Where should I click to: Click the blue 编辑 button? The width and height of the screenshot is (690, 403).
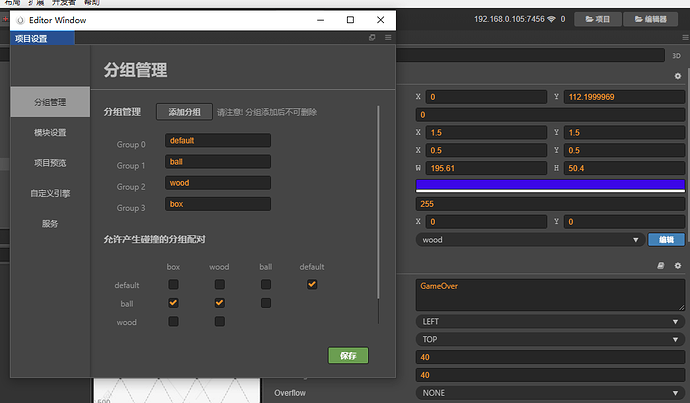[x=666, y=240]
